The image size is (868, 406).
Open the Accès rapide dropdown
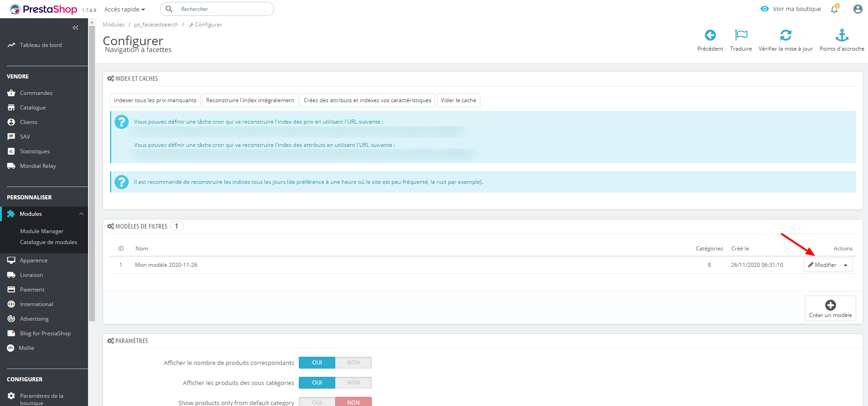point(125,9)
